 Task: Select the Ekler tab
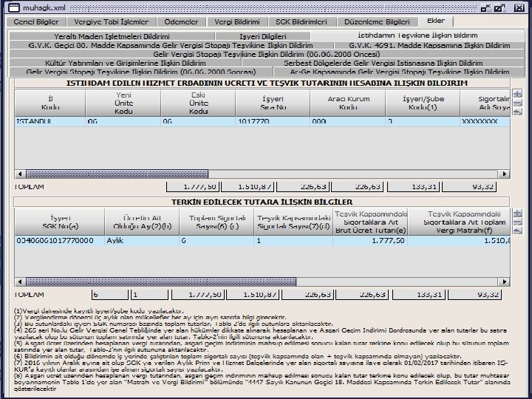[x=436, y=21]
